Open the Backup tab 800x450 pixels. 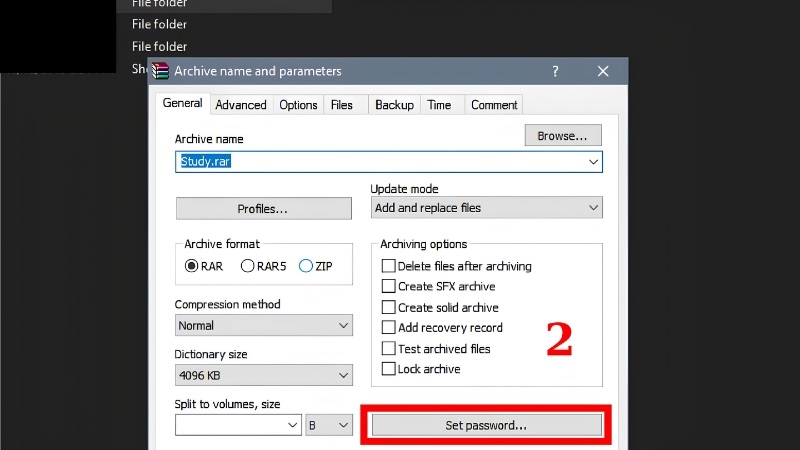coord(394,105)
